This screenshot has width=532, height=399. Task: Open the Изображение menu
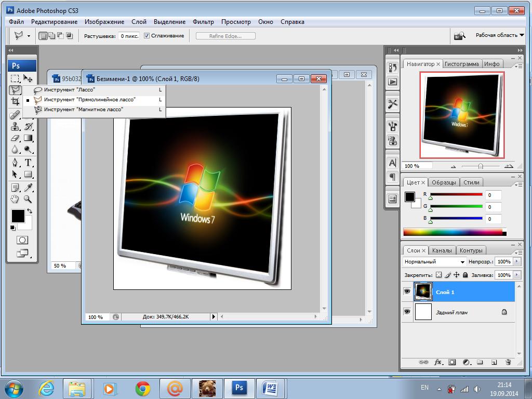tap(104, 22)
